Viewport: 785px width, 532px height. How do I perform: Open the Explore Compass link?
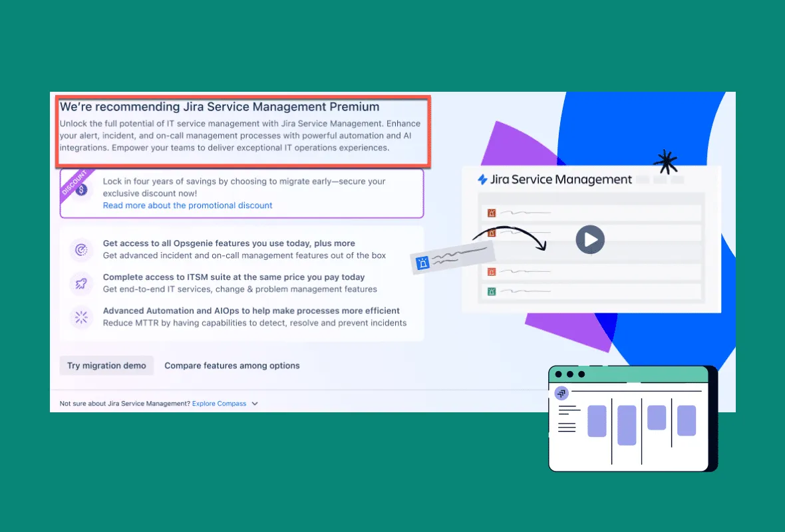(219, 404)
